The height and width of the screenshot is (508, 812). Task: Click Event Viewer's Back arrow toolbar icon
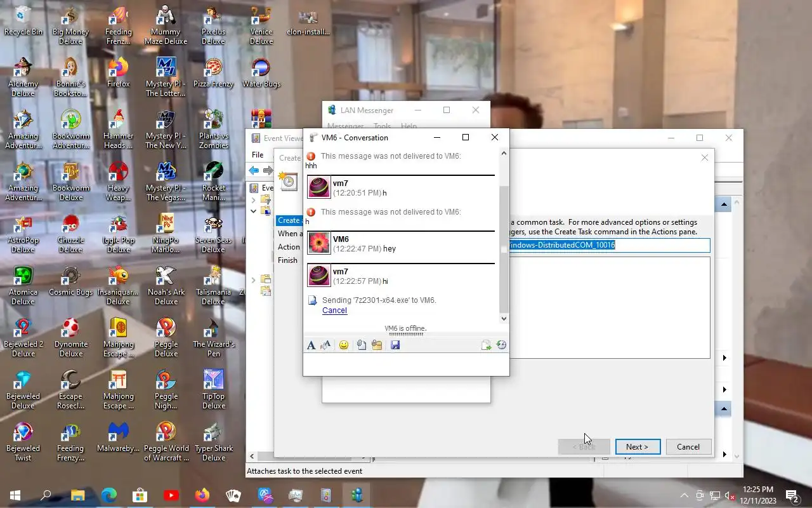click(254, 170)
